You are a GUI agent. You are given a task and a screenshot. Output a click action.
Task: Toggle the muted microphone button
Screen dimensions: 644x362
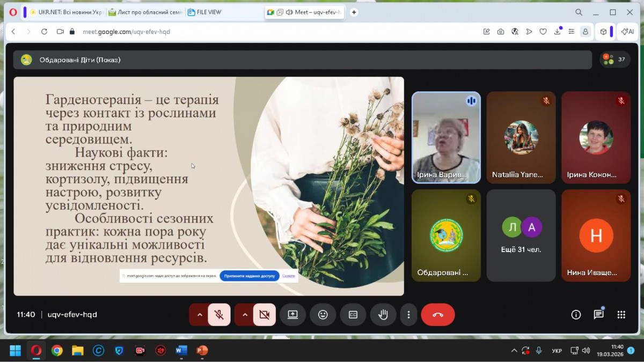(x=219, y=315)
